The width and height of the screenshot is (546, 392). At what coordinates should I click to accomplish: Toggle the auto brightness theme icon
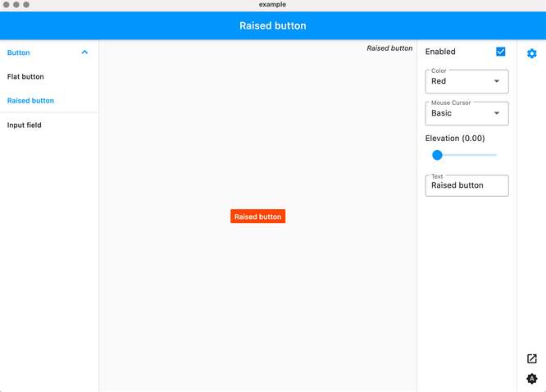coord(532,378)
